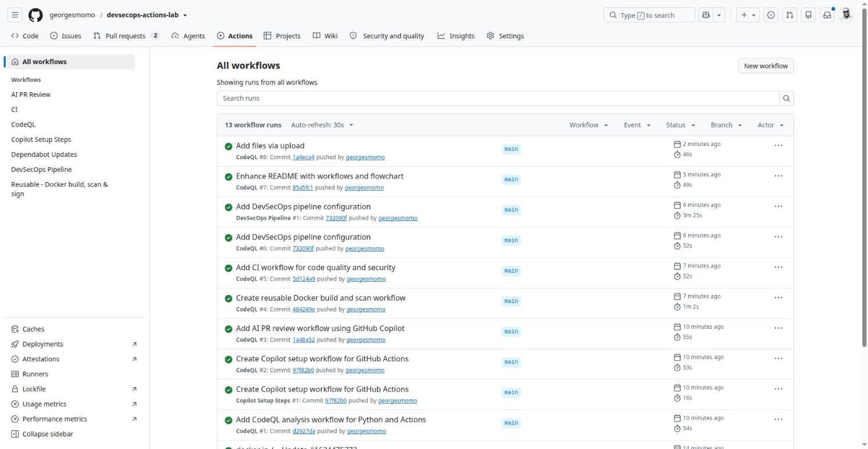Image resolution: width=868 pixels, height=449 pixels.
Task: Open Copilot chat icon in header
Action: point(706,15)
